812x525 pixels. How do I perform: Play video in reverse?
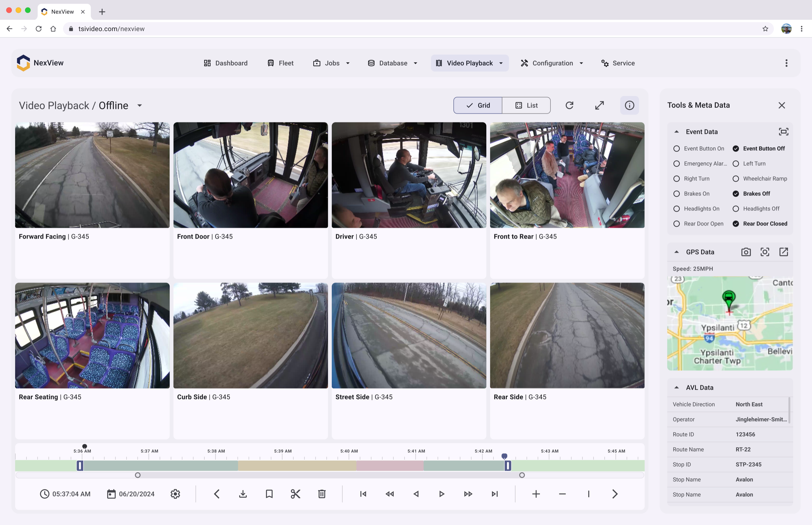click(x=416, y=494)
